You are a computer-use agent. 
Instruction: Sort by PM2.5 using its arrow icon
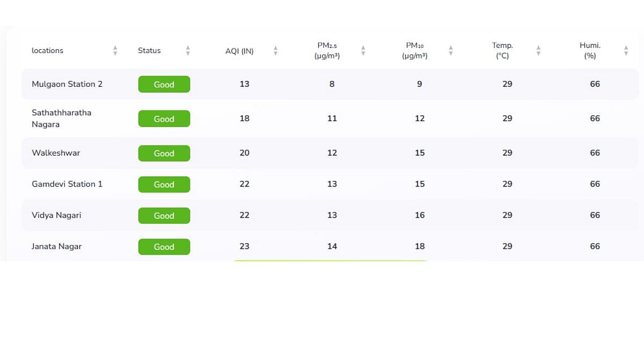pos(363,50)
